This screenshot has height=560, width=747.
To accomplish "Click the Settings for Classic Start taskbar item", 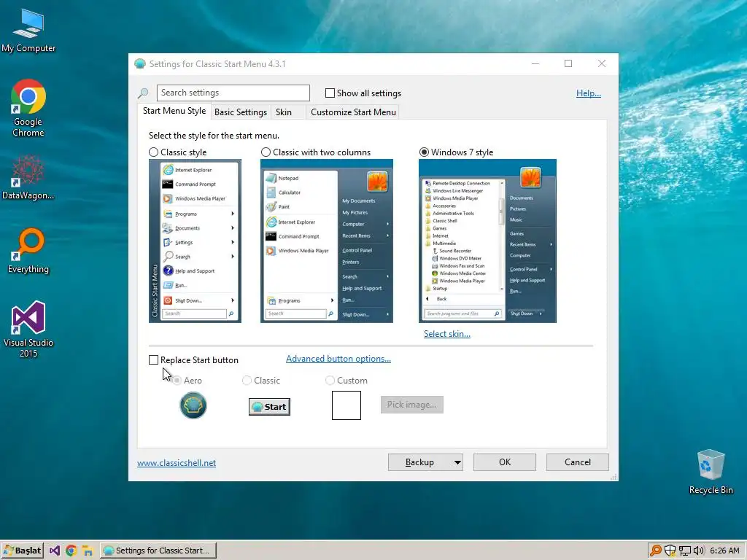I will point(158,551).
